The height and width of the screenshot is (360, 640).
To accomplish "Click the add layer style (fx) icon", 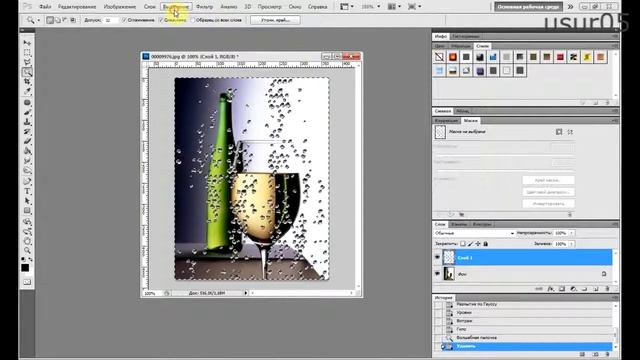I will pos(551,289).
